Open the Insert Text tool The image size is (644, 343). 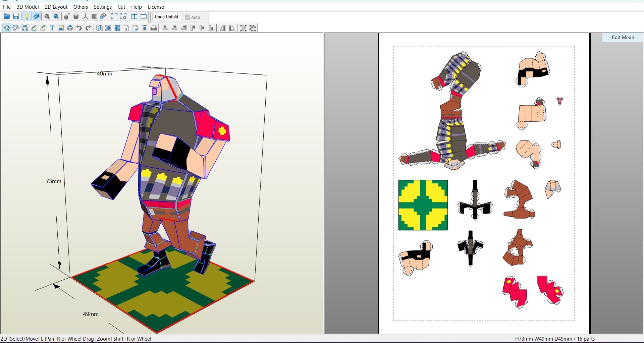[52, 28]
